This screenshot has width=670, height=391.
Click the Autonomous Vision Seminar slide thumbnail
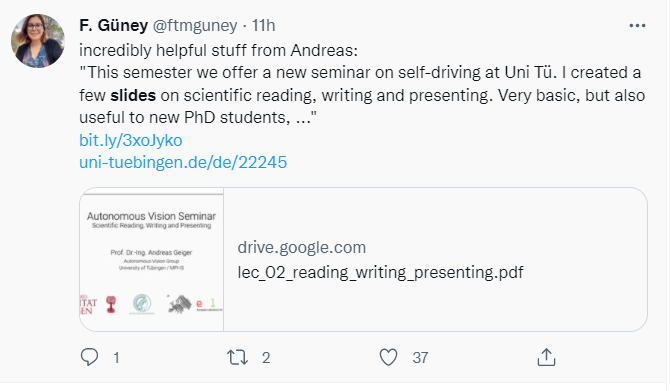coord(152,259)
